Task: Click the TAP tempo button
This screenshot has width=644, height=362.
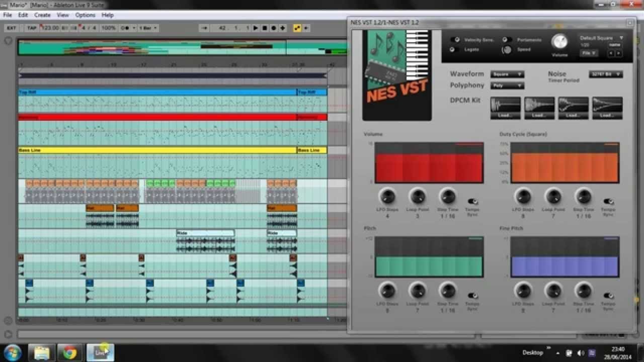Action: click(32, 28)
